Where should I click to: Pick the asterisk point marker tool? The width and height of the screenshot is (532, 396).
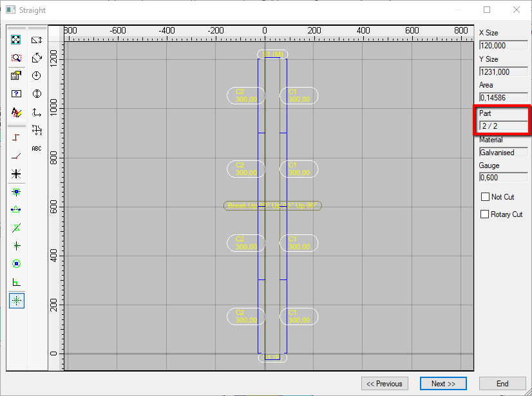tap(16, 173)
